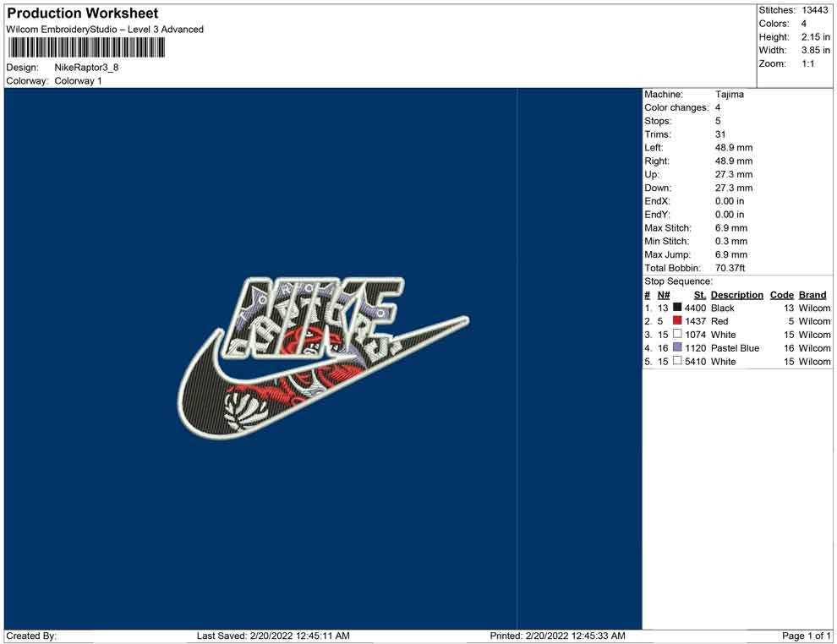This screenshot has height=644, width=837.
Task: Click the width value '3.85 in'
Action: click(x=816, y=50)
